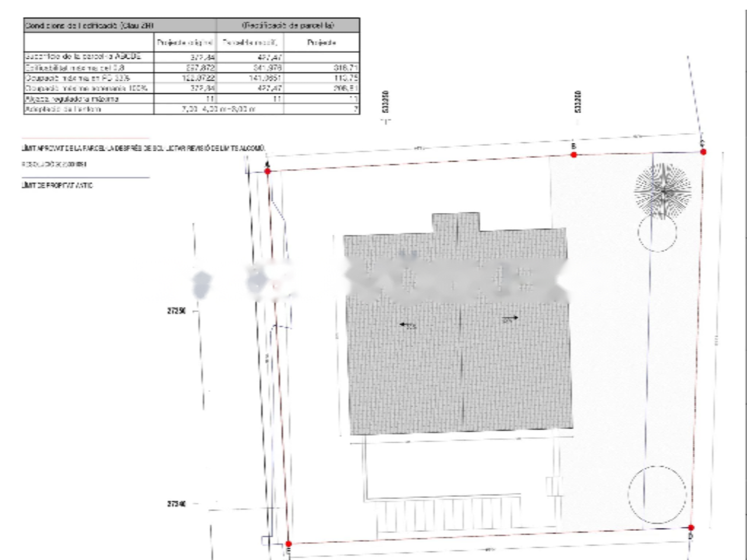The height and width of the screenshot is (560, 747).
Task: Click the 'Rectificació de parcel·la' header cell
Action: tap(288, 26)
